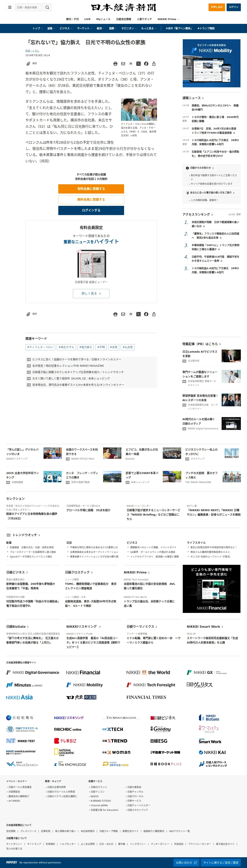
Task: Open the article photo of the family
Action: coord(139,109)
